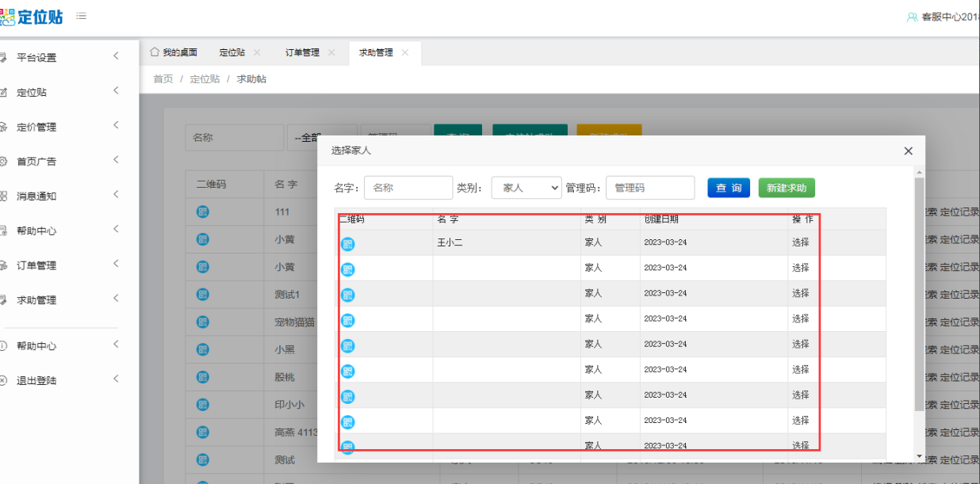This screenshot has width=980, height=484.
Task: Click the green 新建求助 button
Action: click(x=786, y=188)
